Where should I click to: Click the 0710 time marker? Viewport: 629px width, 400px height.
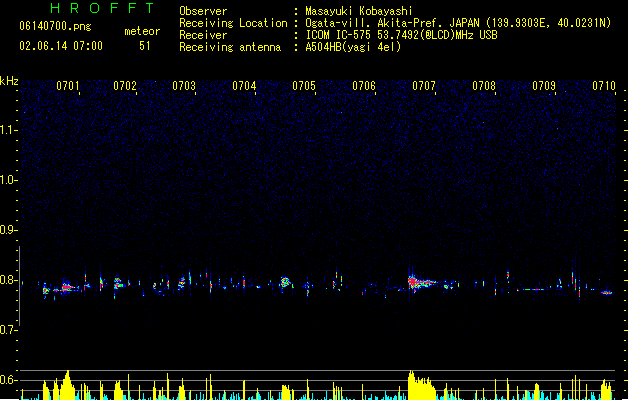(x=604, y=86)
